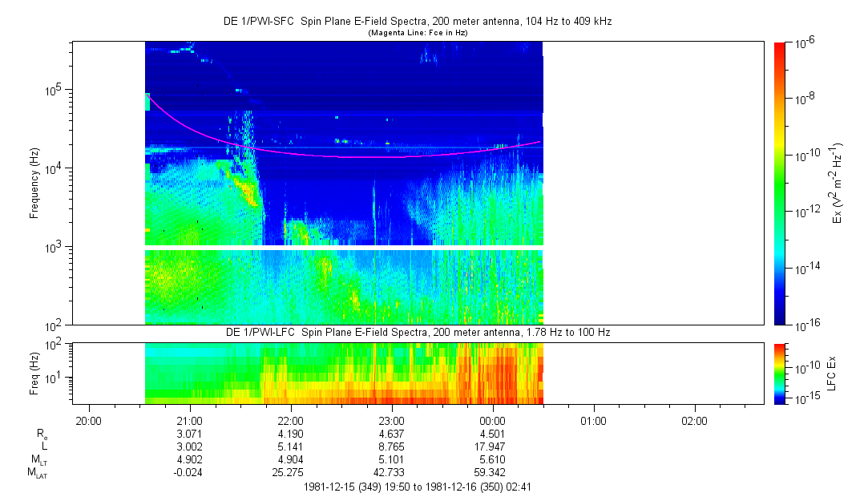Click the Ex units colorbar label

838,183
